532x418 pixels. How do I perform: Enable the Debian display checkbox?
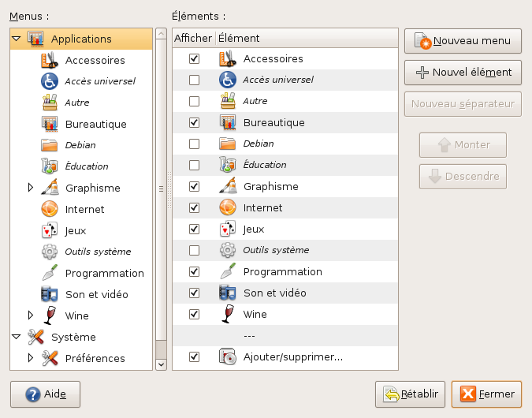tap(195, 144)
